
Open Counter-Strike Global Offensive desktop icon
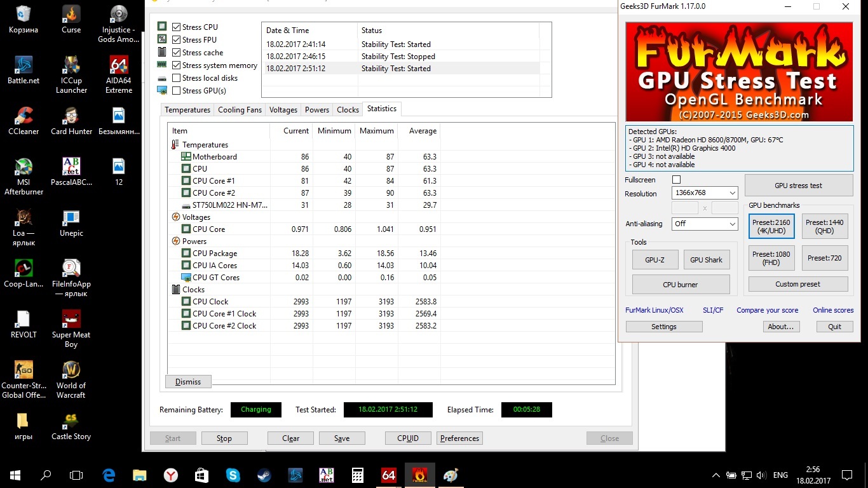click(24, 379)
